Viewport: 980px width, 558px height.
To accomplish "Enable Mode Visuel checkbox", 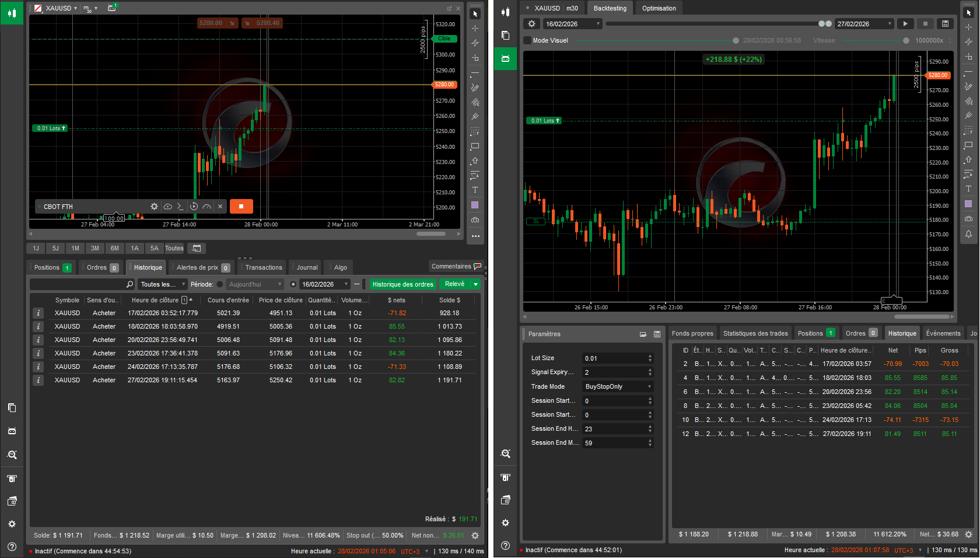I will tap(527, 40).
